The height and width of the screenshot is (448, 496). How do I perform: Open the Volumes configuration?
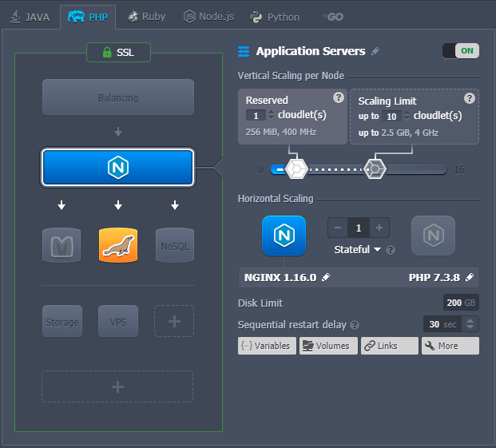tap(328, 346)
